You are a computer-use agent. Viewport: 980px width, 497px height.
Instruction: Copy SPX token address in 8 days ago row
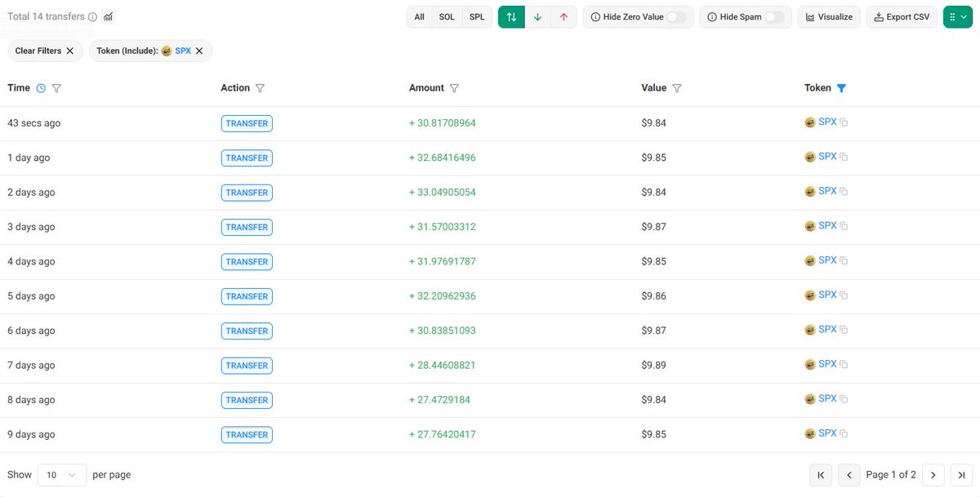tap(844, 399)
